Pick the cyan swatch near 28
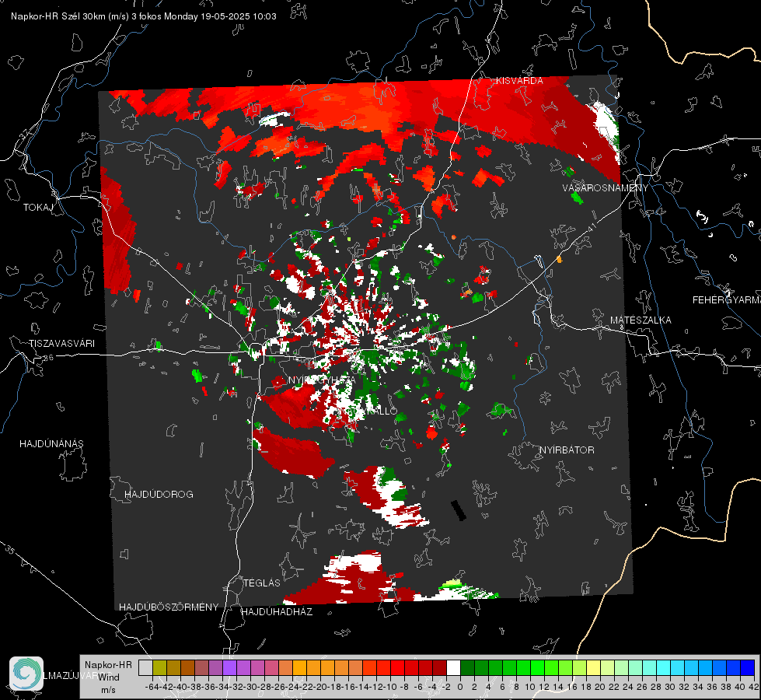The height and width of the screenshot is (700, 761). 664,667
